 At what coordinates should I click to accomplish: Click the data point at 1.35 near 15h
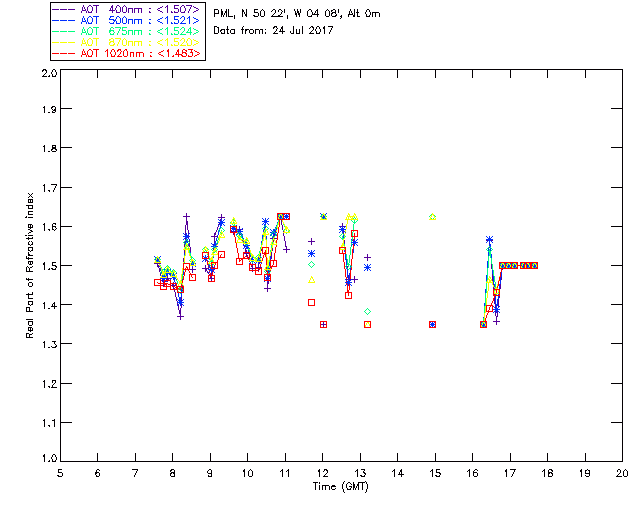click(433, 325)
